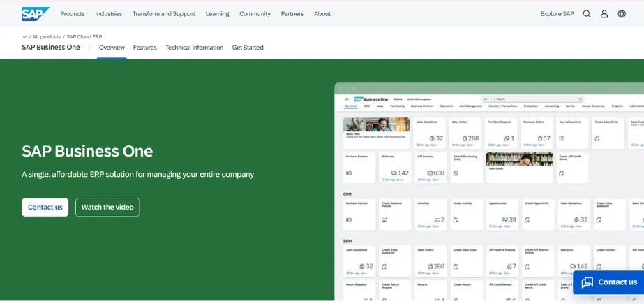Click the SAP logo in the header
The width and height of the screenshot is (644, 304).
(36, 13)
